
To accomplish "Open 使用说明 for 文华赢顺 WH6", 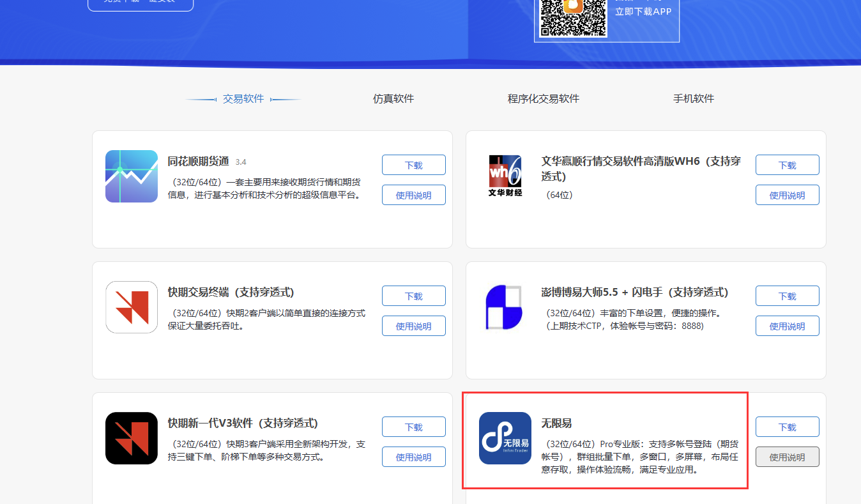I will point(788,195).
